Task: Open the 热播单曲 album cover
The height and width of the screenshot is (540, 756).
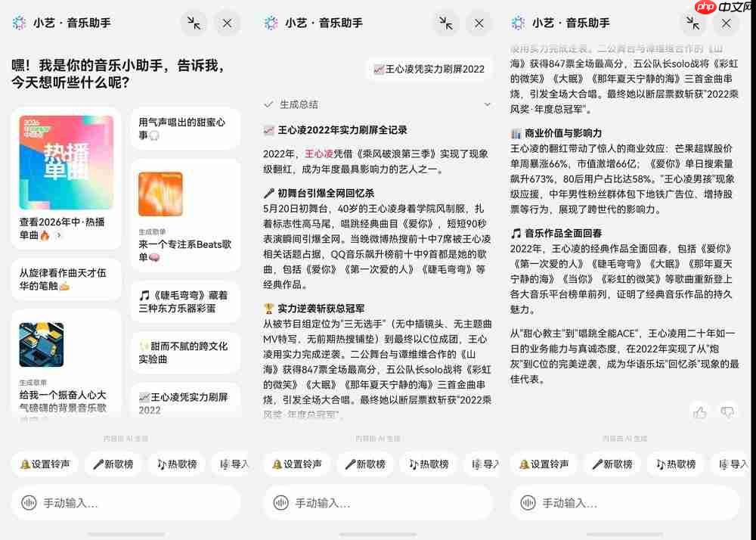Action: 67,163
